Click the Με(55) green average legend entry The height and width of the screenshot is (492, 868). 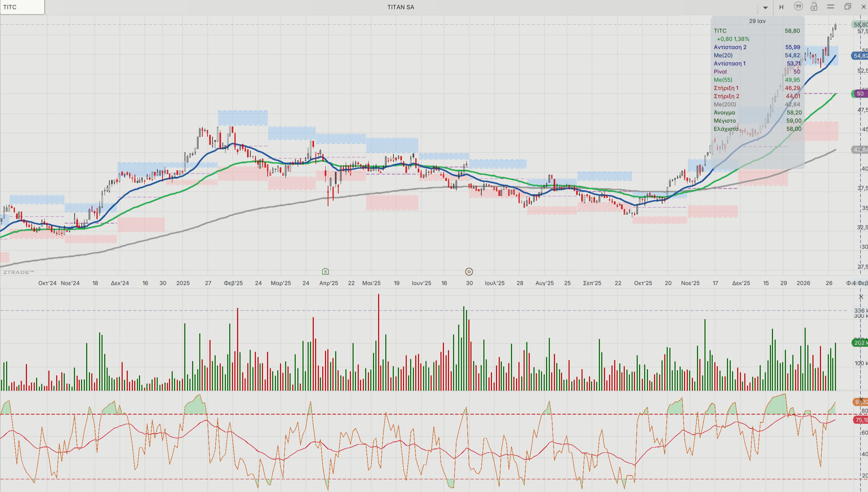coord(723,80)
